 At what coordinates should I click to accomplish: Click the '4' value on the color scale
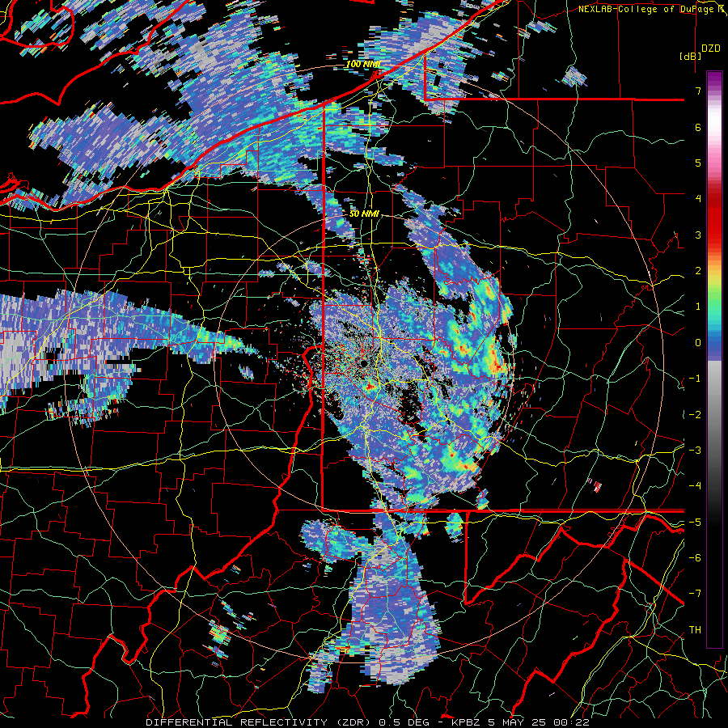[x=698, y=199]
